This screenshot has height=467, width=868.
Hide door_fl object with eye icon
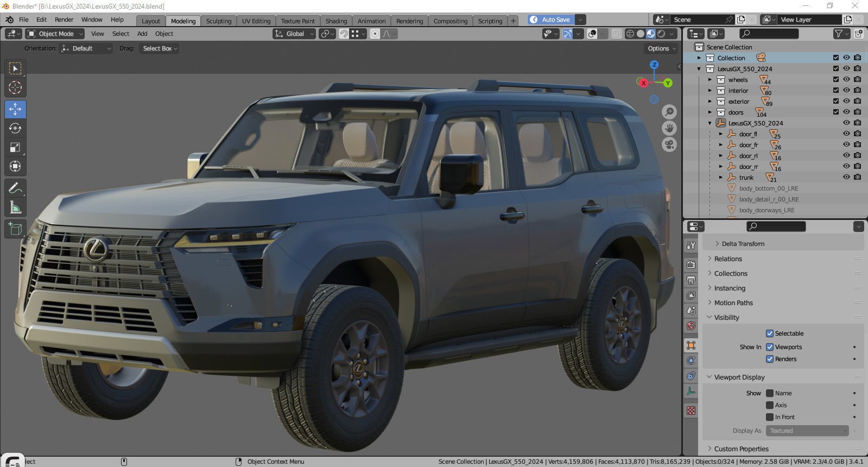846,134
